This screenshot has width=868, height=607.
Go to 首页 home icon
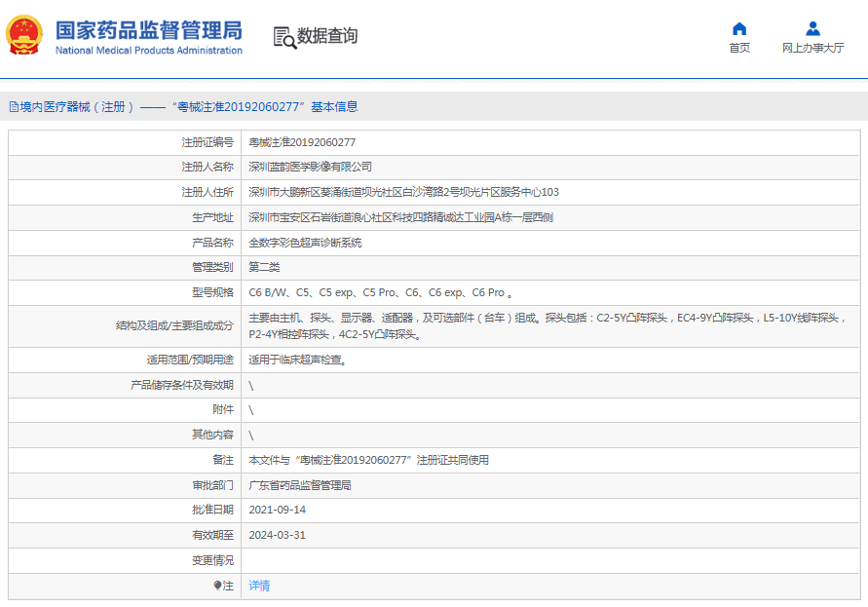(739, 28)
